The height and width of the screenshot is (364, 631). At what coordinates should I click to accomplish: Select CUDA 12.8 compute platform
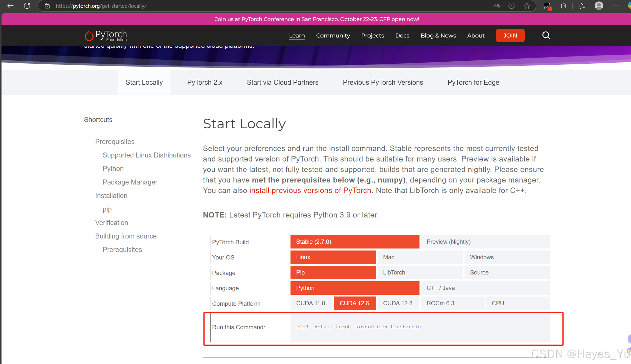[398, 303]
